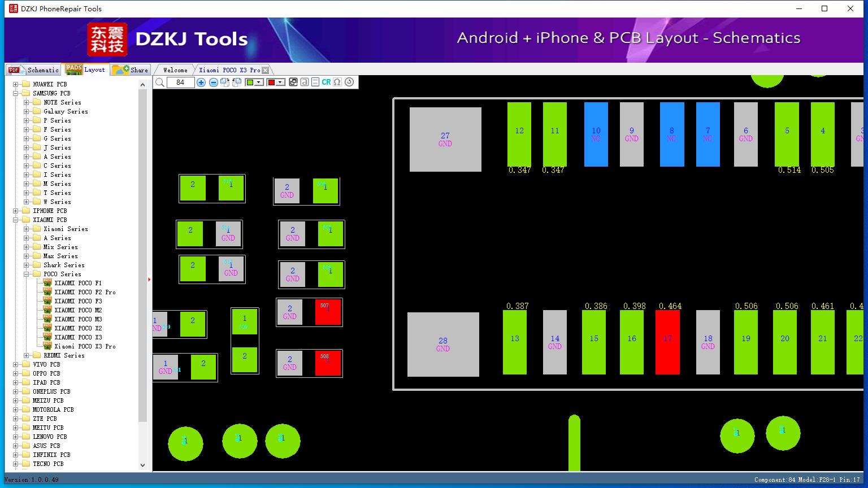Expand the Galaxy Series folder

(x=27, y=111)
